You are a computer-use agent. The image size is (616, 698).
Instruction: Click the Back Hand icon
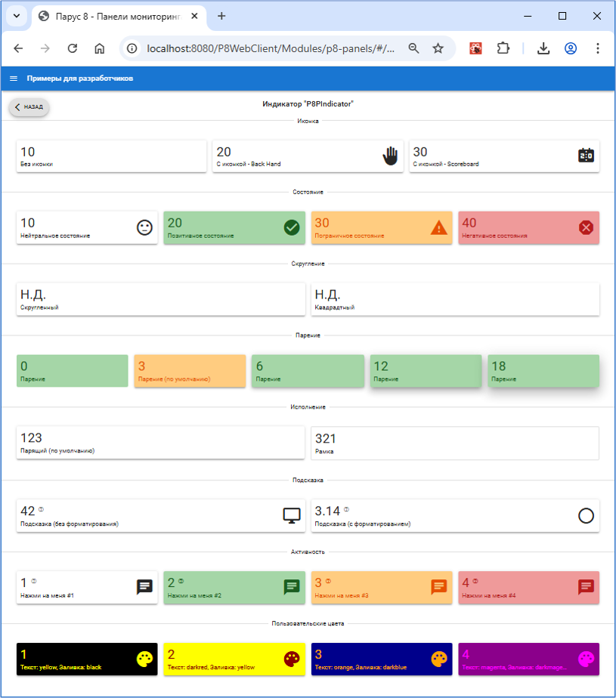pyautogui.click(x=390, y=156)
